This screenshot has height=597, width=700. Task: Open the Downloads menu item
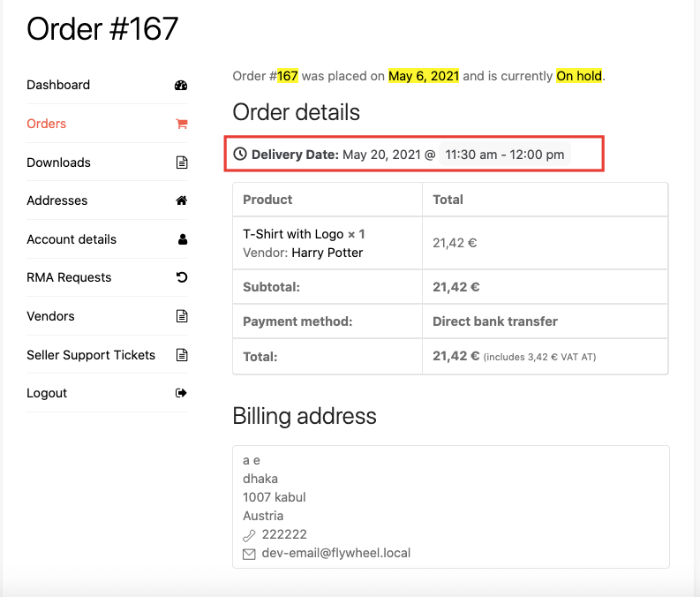coord(58,162)
